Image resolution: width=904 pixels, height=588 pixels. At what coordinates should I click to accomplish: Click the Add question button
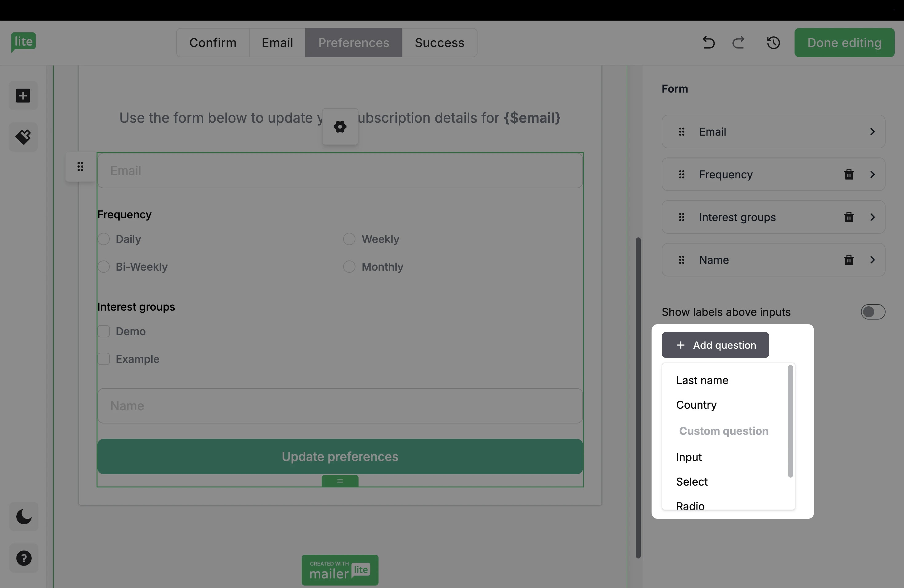pos(715,345)
